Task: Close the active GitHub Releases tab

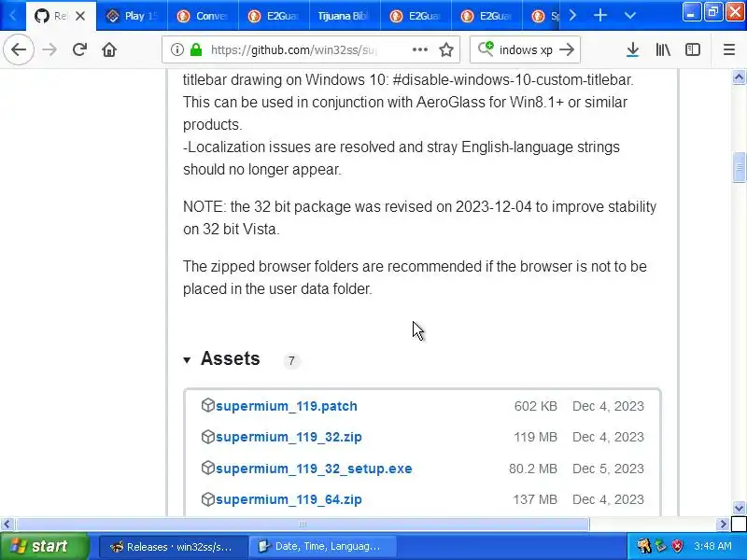Action: [80, 16]
